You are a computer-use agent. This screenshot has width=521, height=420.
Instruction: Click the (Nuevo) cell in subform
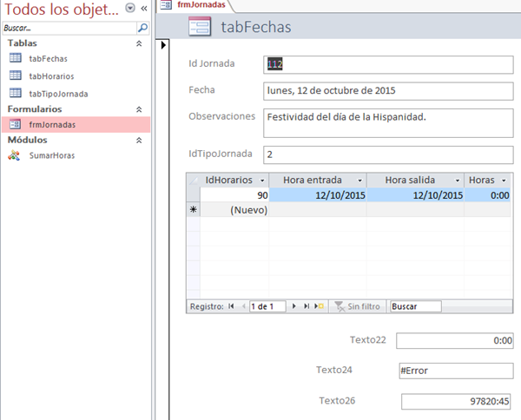click(x=234, y=209)
